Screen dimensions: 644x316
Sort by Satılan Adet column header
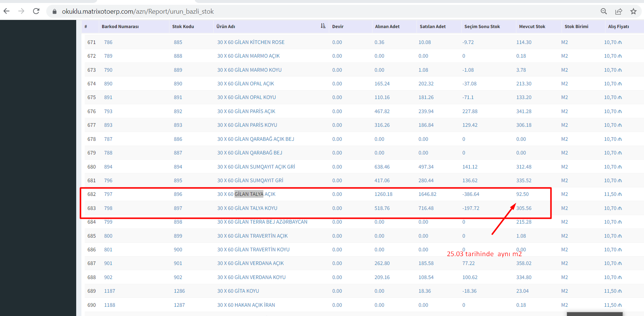point(432,27)
